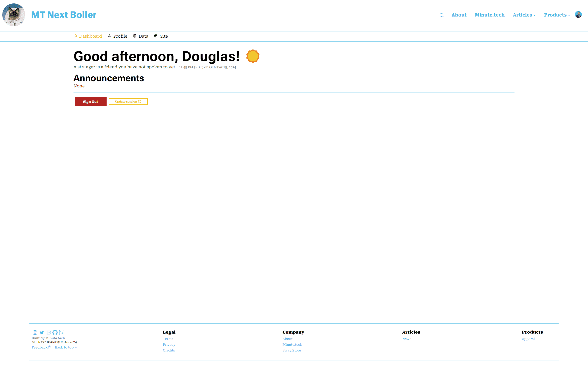588x365 pixels.
Task: Open the Terms link in footer
Action: [168, 339]
